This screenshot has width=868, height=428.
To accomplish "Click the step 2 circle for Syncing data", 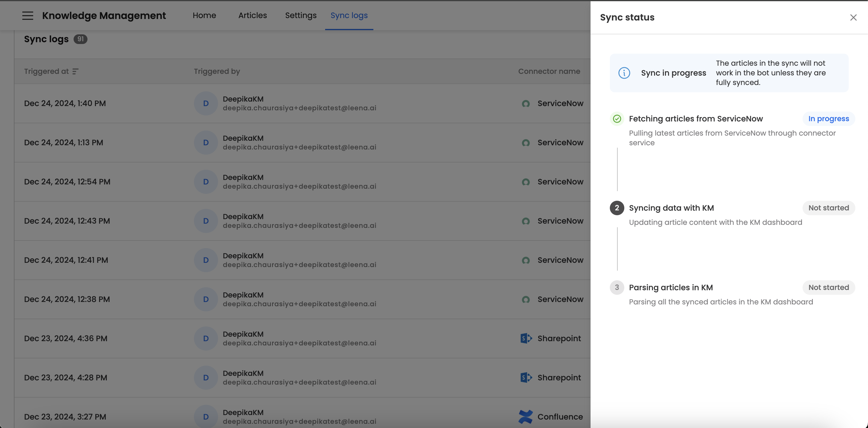I will [617, 208].
